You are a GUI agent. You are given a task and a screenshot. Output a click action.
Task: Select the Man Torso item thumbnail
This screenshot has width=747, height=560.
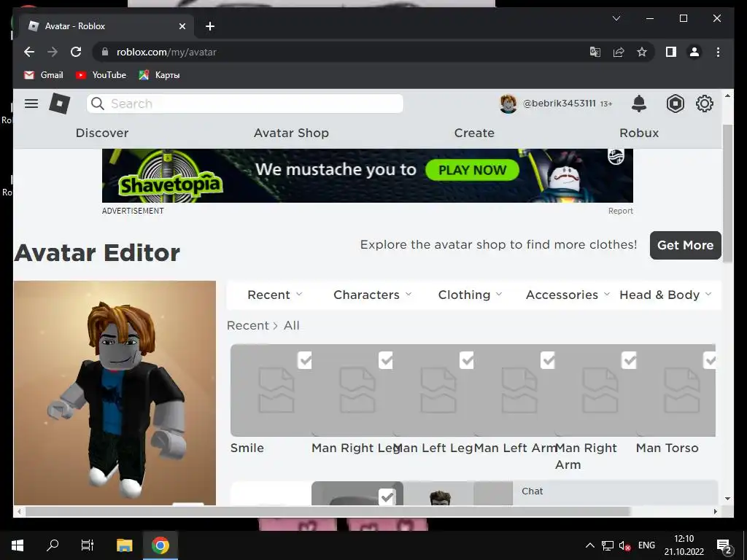click(676, 390)
